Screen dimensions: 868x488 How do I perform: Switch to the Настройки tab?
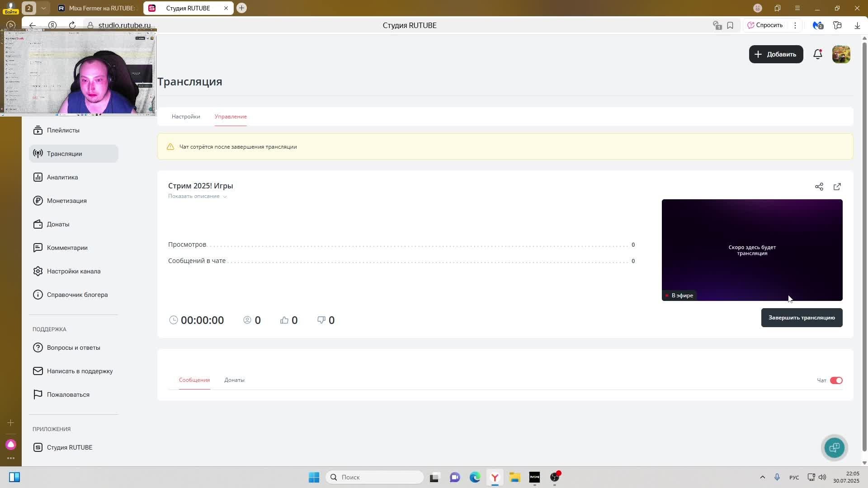click(x=186, y=117)
